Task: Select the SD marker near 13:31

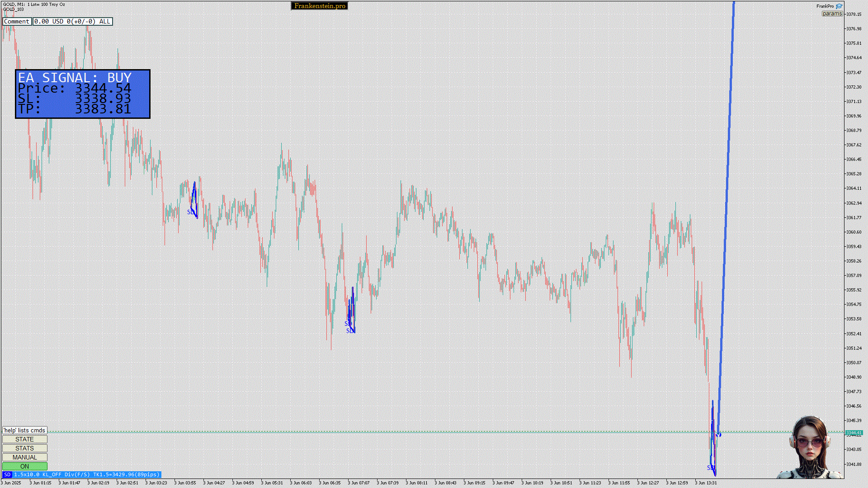Action: click(x=710, y=468)
